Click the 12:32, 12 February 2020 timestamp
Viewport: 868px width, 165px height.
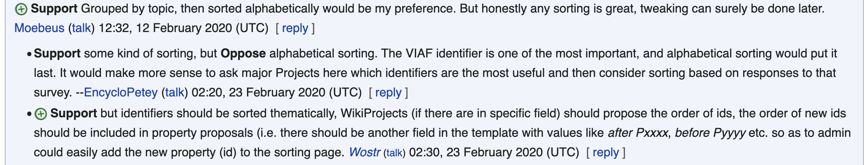pyautogui.click(x=184, y=28)
